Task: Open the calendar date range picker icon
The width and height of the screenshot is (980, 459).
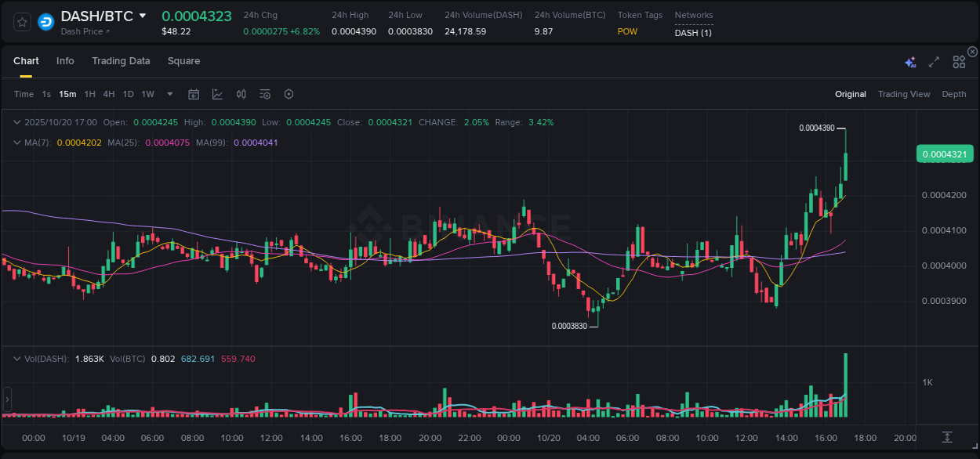Action: (x=194, y=93)
